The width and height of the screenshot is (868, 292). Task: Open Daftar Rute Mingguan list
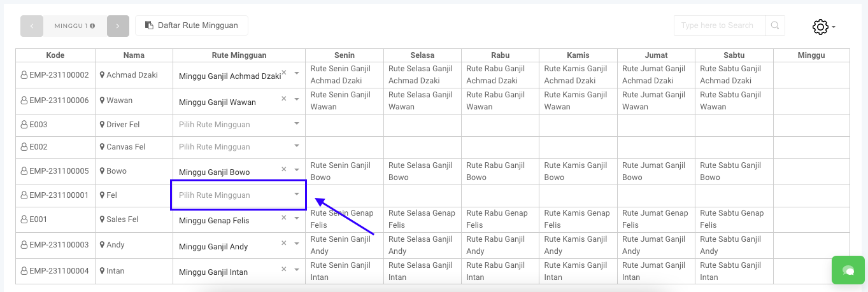coord(192,25)
